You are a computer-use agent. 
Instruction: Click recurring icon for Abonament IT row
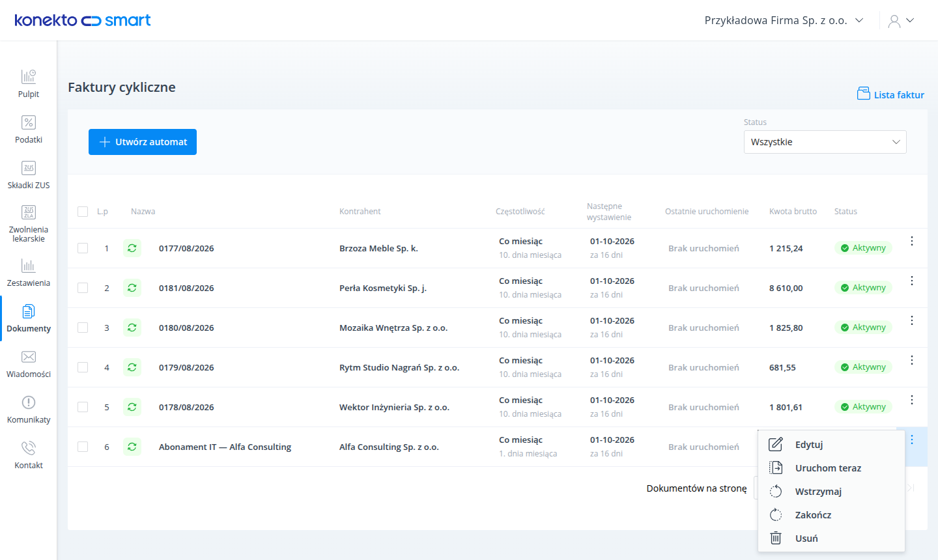tap(132, 447)
